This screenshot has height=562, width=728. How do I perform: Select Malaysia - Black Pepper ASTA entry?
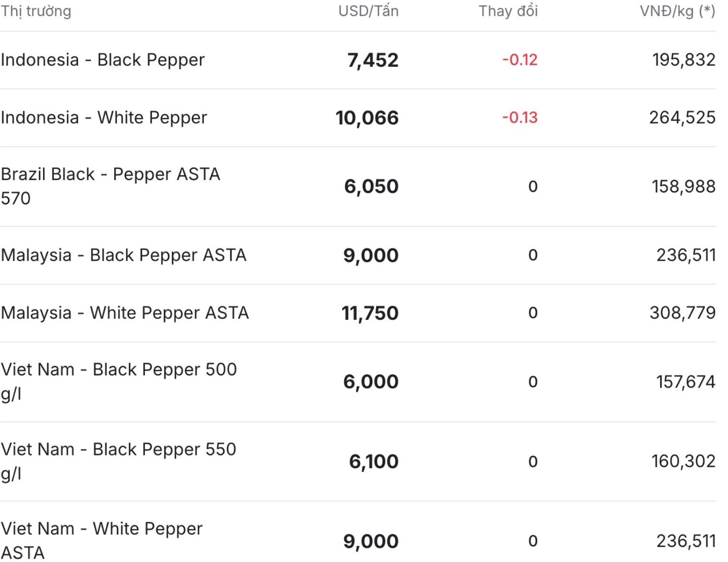(x=124, y=255)
